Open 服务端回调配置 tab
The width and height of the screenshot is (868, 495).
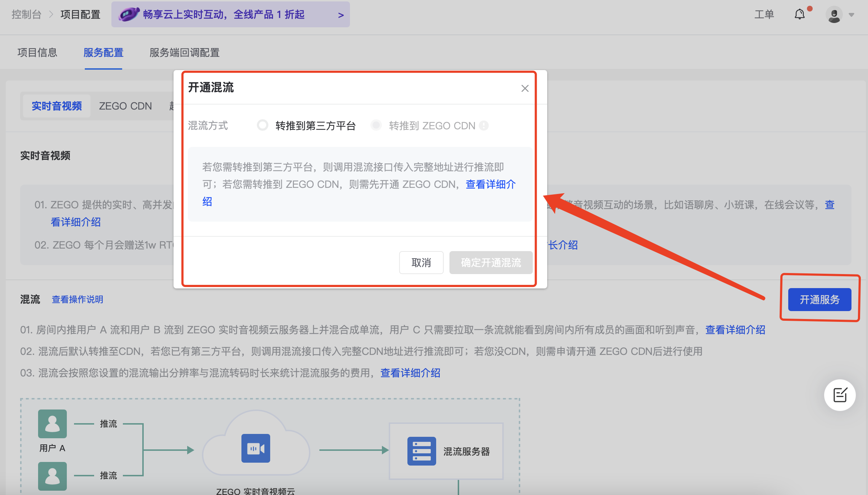tap(184, 53)
